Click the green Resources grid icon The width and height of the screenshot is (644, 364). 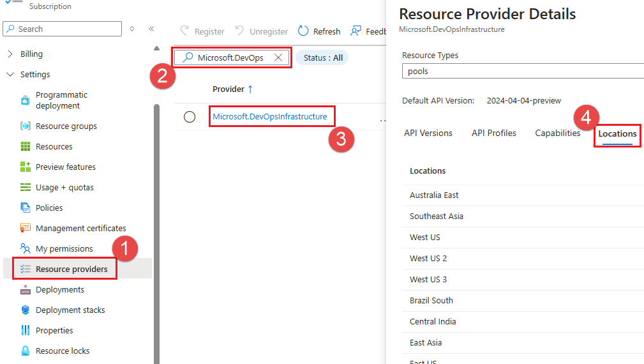tap(26, 147)
